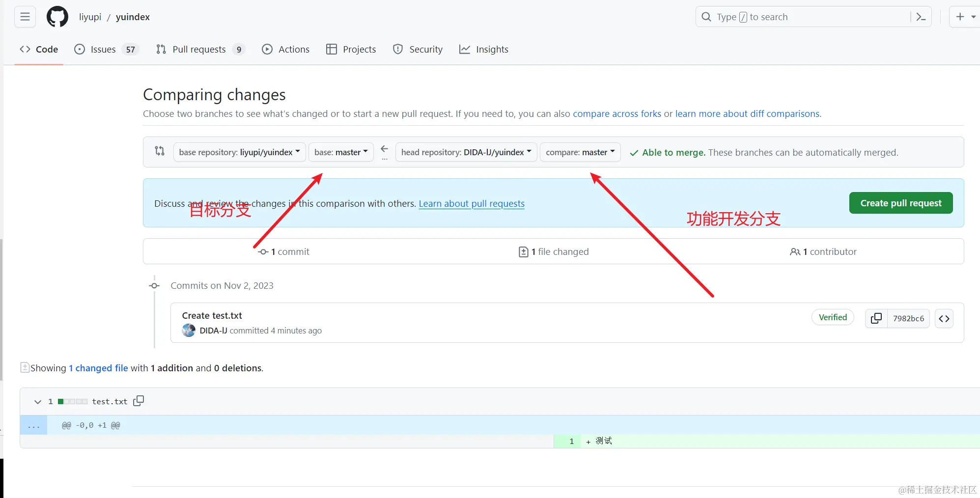
Task: Open the plus create-new menu
Action: point(966,17)
